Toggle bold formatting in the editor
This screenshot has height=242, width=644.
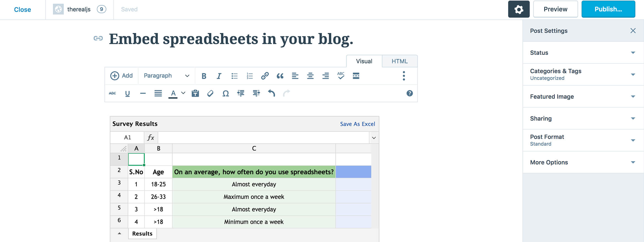point(204,76)
